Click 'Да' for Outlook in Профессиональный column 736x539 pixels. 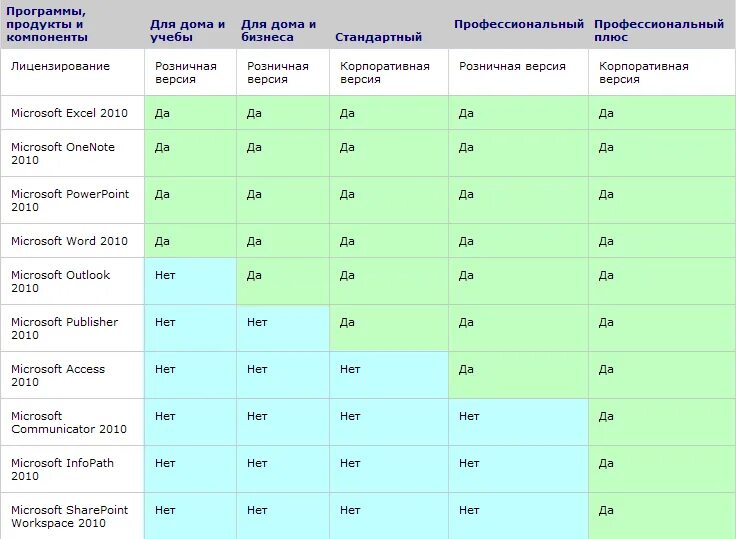[466, 275]
